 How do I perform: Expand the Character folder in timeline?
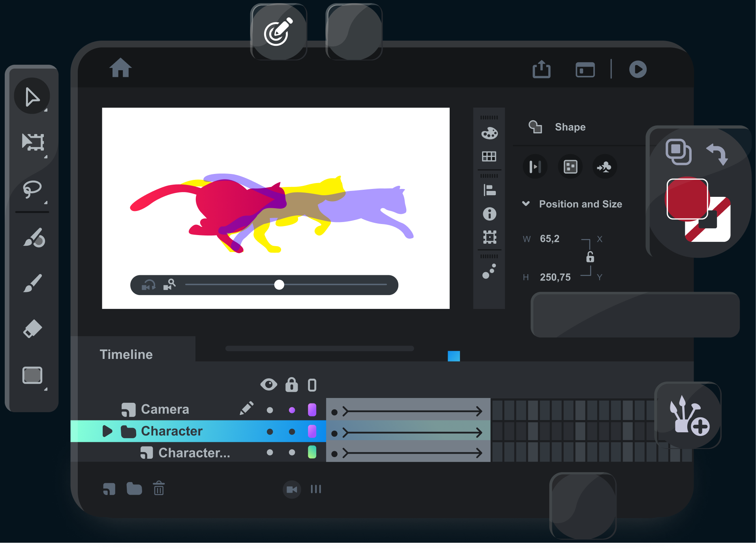click(x=107, y=431)
